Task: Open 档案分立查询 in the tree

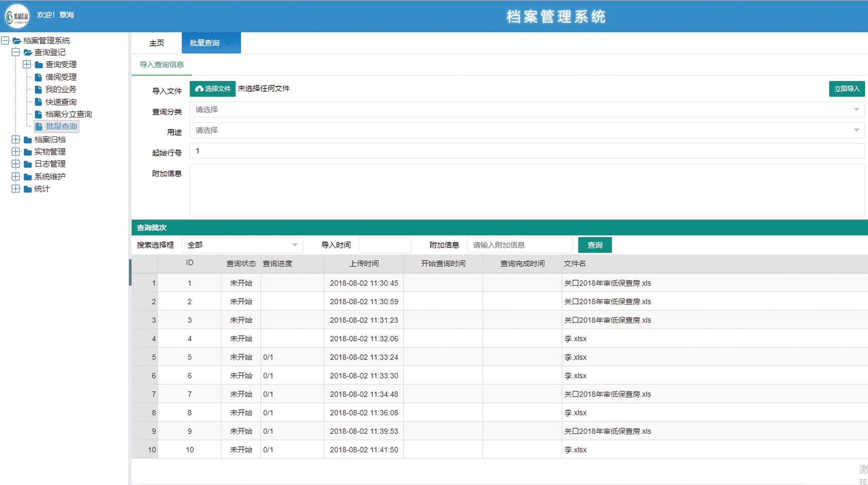Action: [x=69, y=114]
